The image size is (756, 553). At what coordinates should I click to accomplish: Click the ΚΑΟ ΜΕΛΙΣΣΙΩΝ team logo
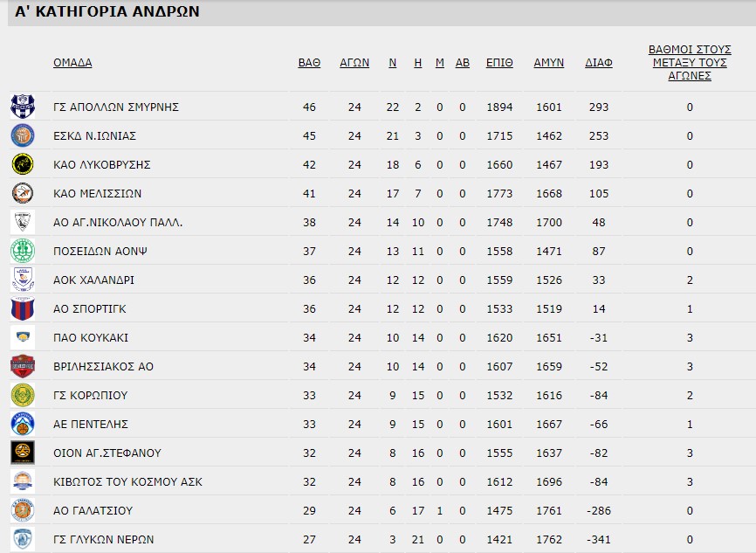[23, 193]
